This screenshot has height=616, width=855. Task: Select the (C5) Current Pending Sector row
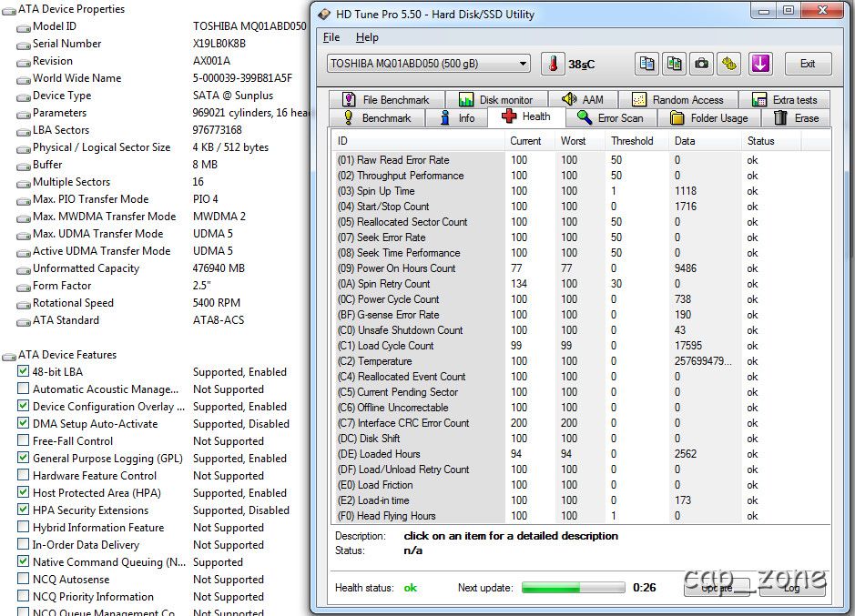tap(581, 392)
